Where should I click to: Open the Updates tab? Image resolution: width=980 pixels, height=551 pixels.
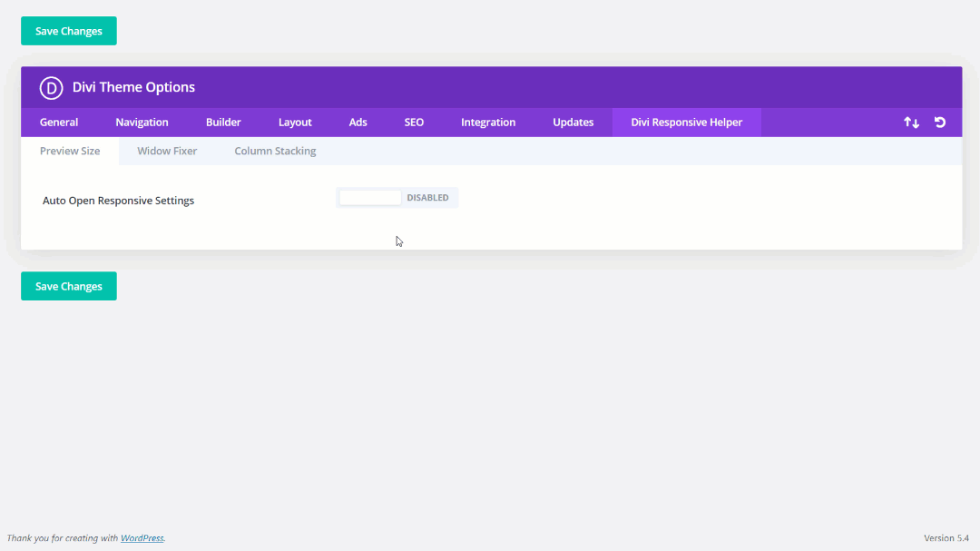(x=573, y=122)
